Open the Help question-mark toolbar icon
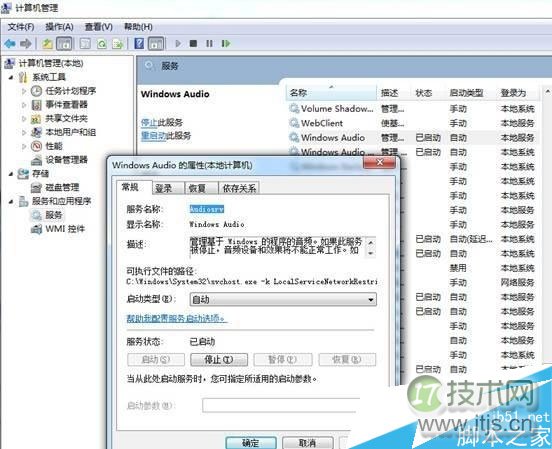The width and height of the screenshot is (552, 449). 139,44
